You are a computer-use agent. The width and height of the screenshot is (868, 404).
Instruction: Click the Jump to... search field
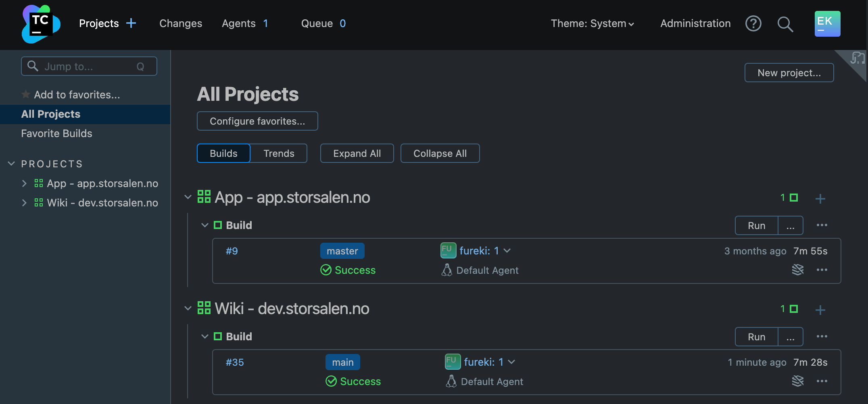[x=89, y=67]
